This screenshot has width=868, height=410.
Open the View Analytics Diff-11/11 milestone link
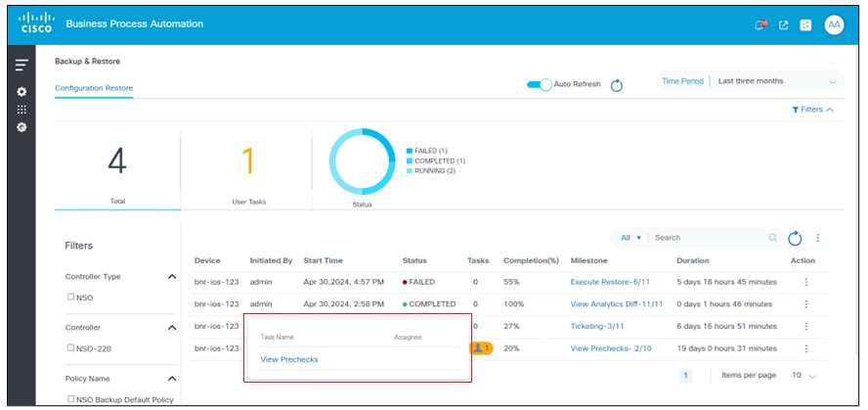coord(617,304)
